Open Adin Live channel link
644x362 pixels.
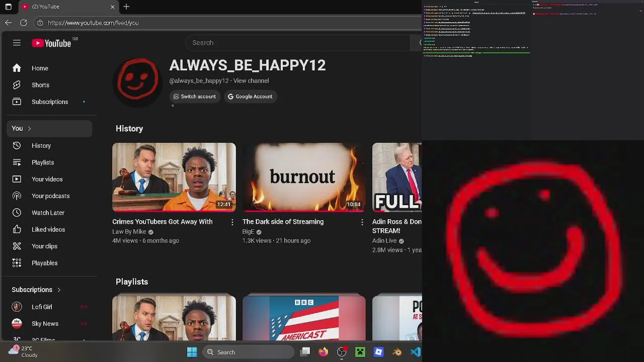pyautogui.click(x=384, y=241)
